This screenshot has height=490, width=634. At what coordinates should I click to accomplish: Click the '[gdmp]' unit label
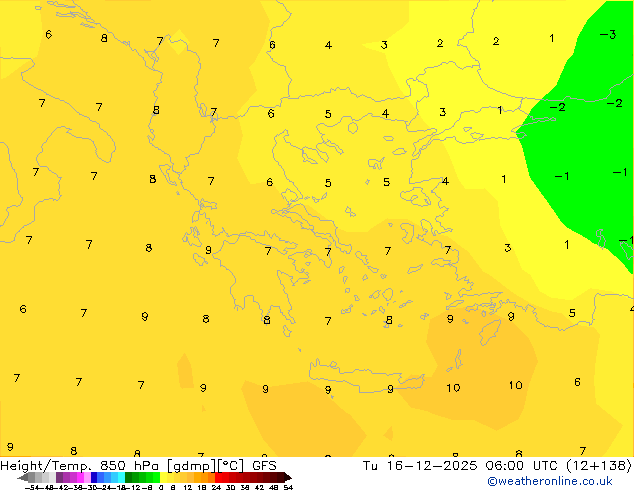(x=191, y=466)
